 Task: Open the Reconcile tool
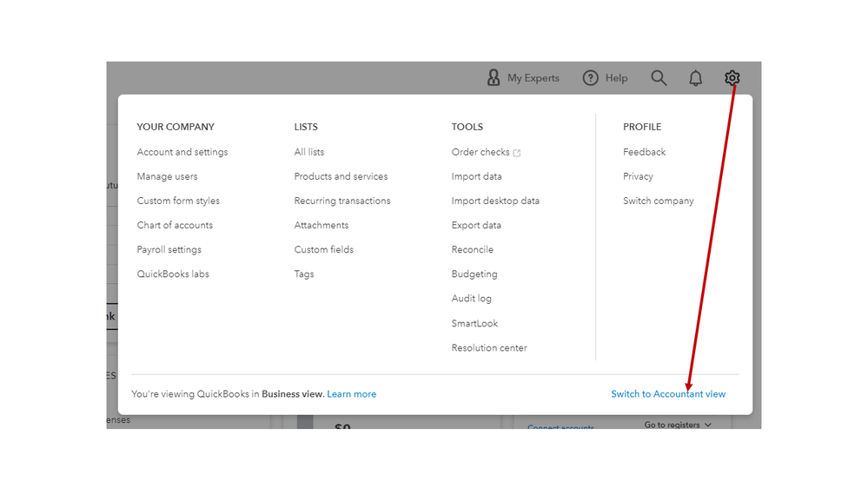[472, 249]
